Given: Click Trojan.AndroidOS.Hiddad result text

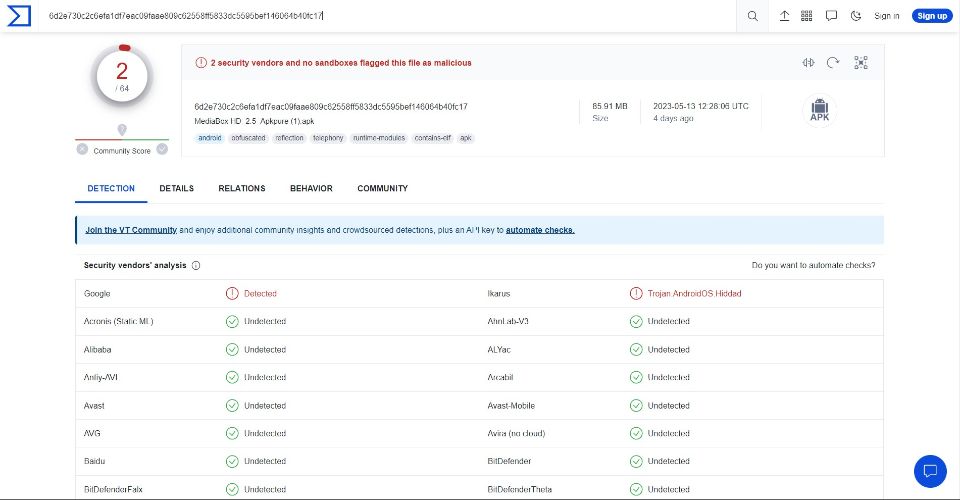Looking at the screenshot, I should tap(694, 294).
